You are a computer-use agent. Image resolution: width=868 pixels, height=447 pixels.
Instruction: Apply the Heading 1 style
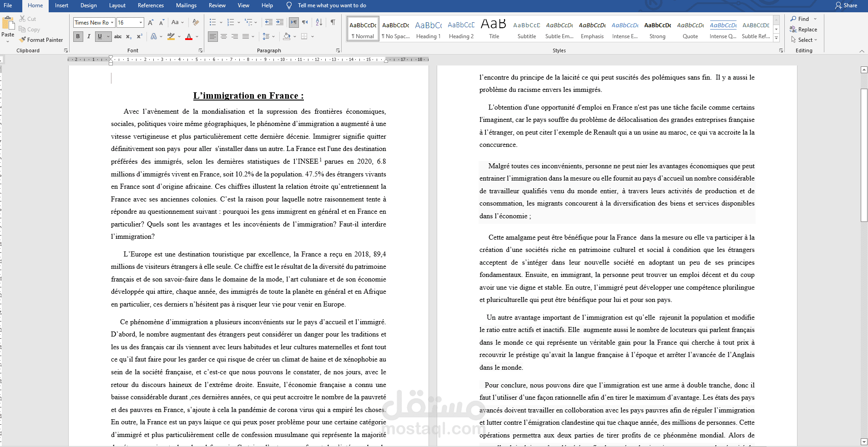[x=429, y=29]
